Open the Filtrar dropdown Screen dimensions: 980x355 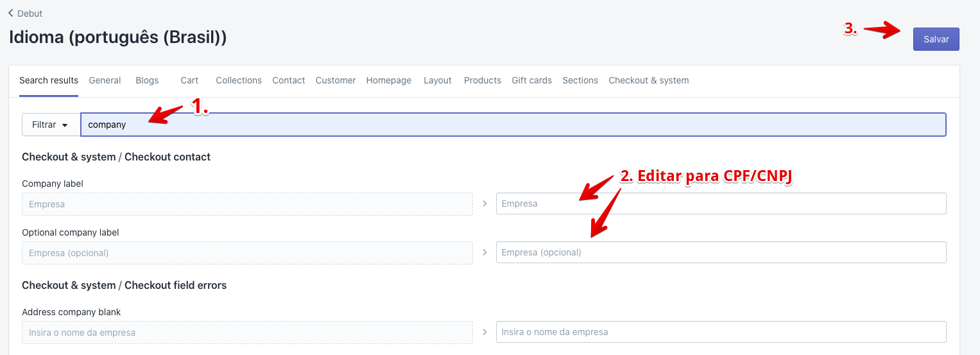(x=51, y=125)
